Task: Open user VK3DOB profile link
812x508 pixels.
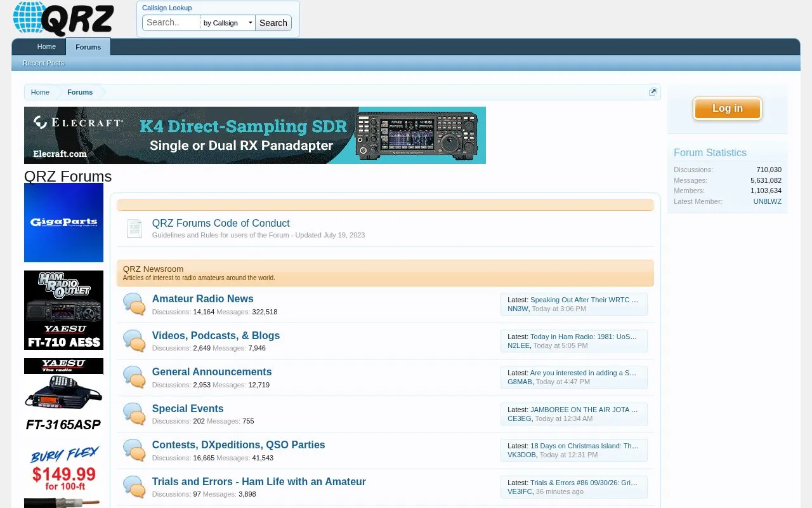Action: pyautogui.click(x=522, y=455)
